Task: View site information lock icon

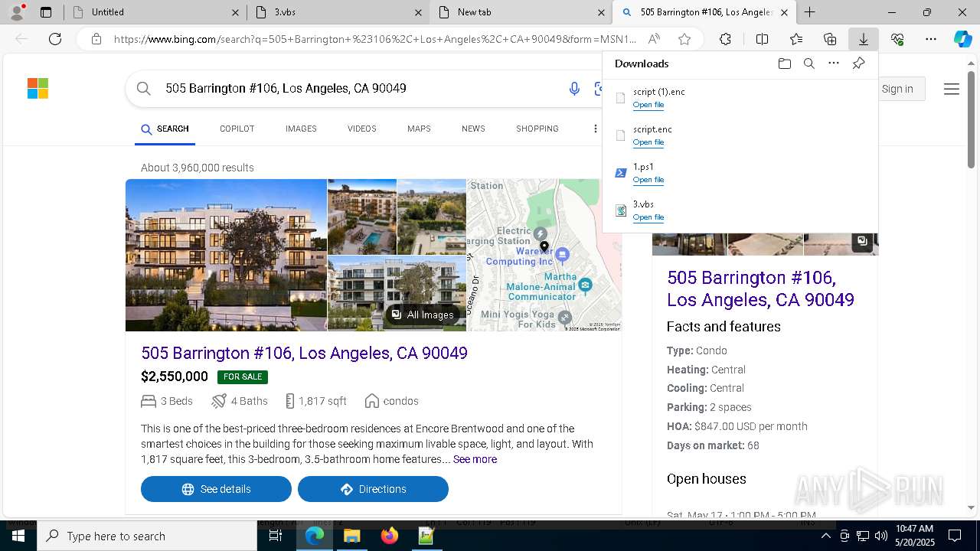Action: (x=96, y=39)
